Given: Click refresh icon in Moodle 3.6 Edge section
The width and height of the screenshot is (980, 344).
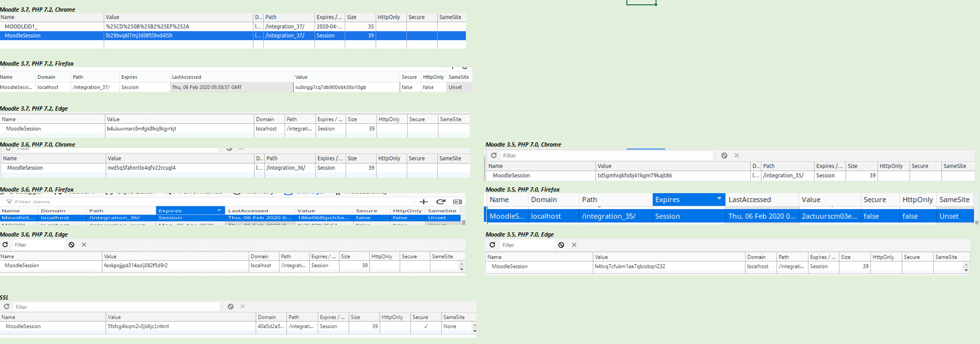Looking at the screenshot, I should [5, 245].
